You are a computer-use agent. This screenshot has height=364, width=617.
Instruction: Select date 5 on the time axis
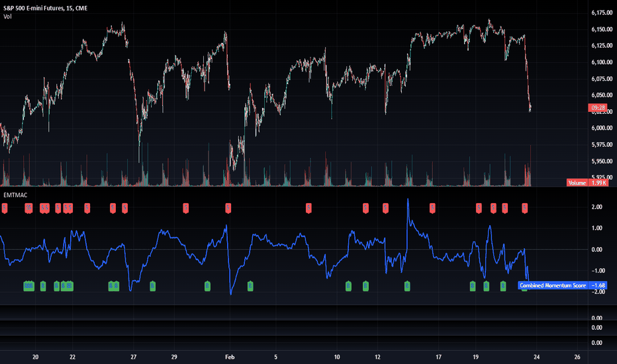pyautogui.click(x=275, y=357)
